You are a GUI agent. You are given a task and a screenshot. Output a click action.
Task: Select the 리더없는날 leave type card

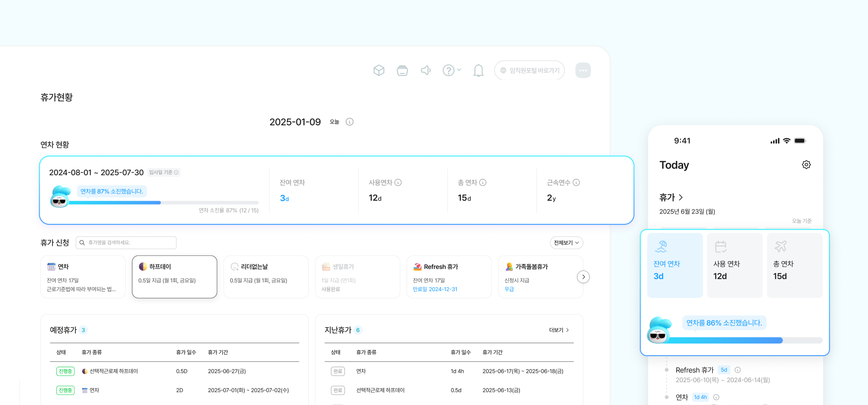coord(266,277)
